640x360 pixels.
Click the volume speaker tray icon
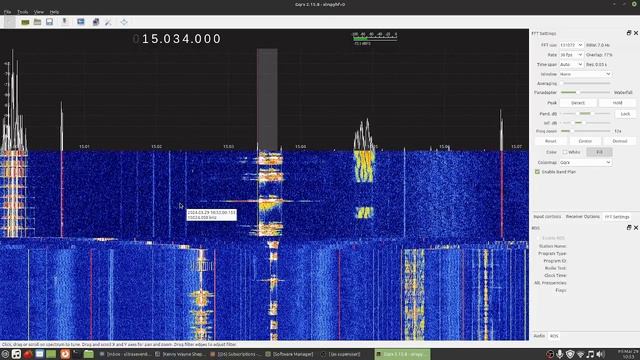(600, 354)
